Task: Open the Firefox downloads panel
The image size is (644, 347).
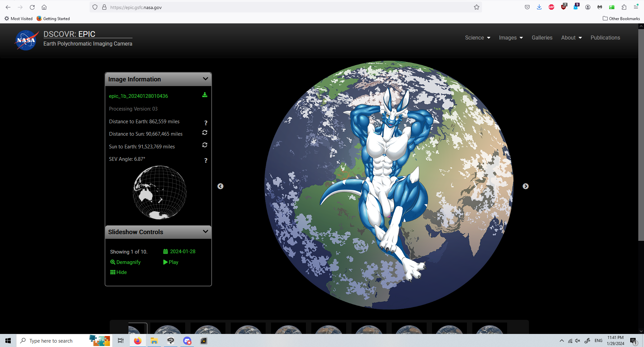Action: click(x=539, y=7)
